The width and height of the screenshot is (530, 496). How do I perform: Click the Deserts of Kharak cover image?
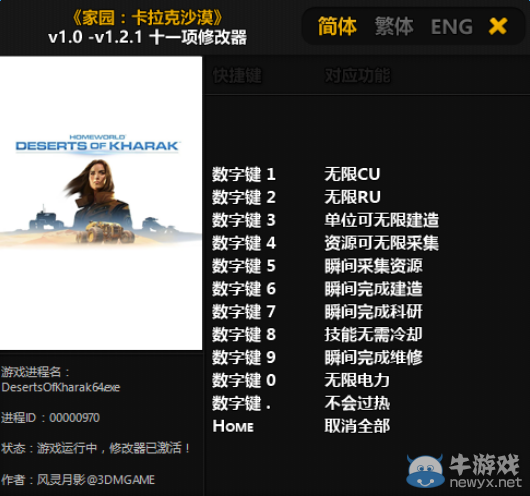[x=101, y=203]
